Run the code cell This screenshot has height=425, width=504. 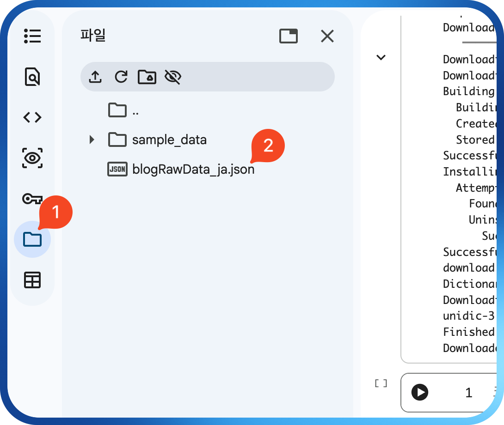pos(420,393)
